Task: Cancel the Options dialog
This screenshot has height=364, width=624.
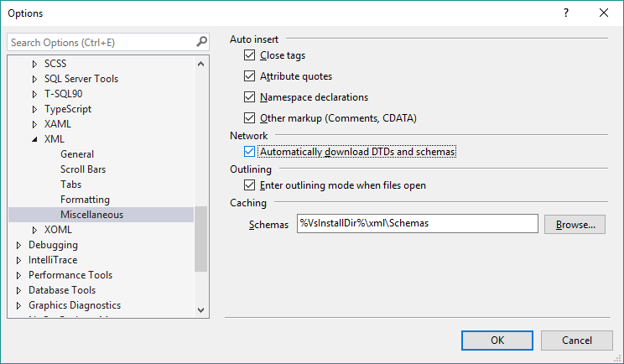Action: click(576, 340)
